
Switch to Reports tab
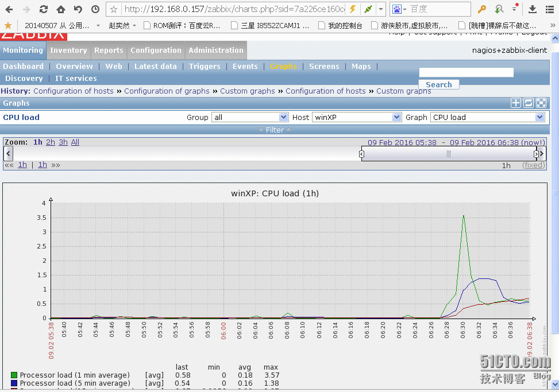click(109, 50)
